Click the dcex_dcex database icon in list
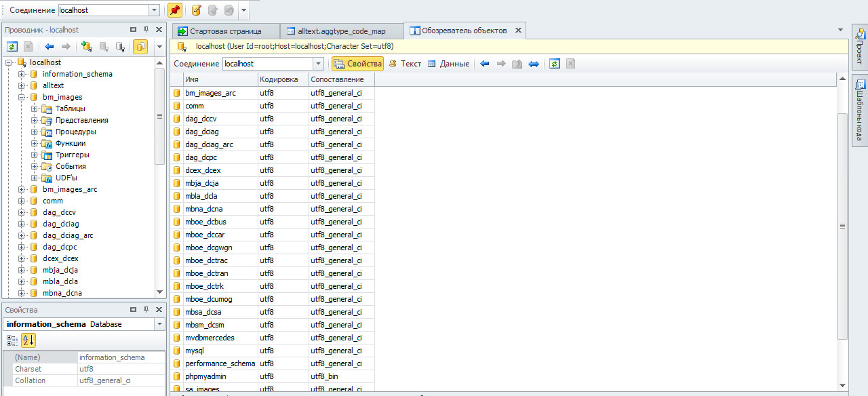Viewport: 868px width, 396px height. (x=177, y=170)
